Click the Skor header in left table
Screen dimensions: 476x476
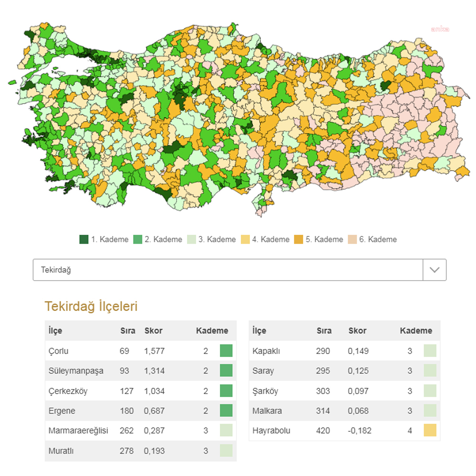point(153,331)
